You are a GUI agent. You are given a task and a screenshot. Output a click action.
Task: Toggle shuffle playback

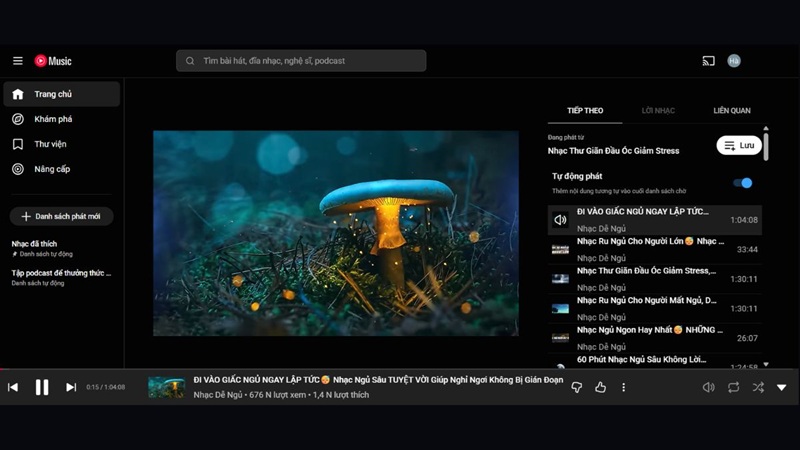757,387
